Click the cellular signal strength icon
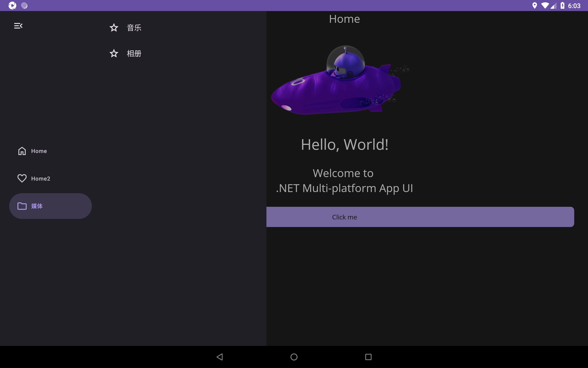Viewport: 588px width, 368px height. click(554, 6)
